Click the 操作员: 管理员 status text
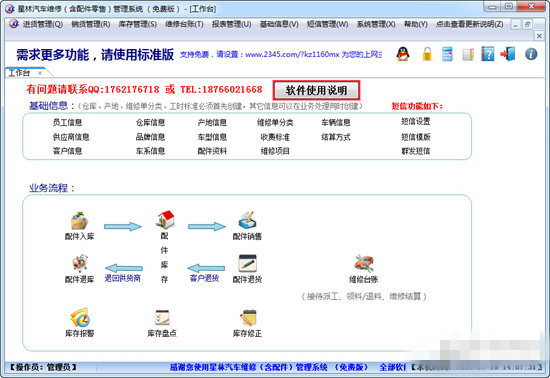 point(43,367)
